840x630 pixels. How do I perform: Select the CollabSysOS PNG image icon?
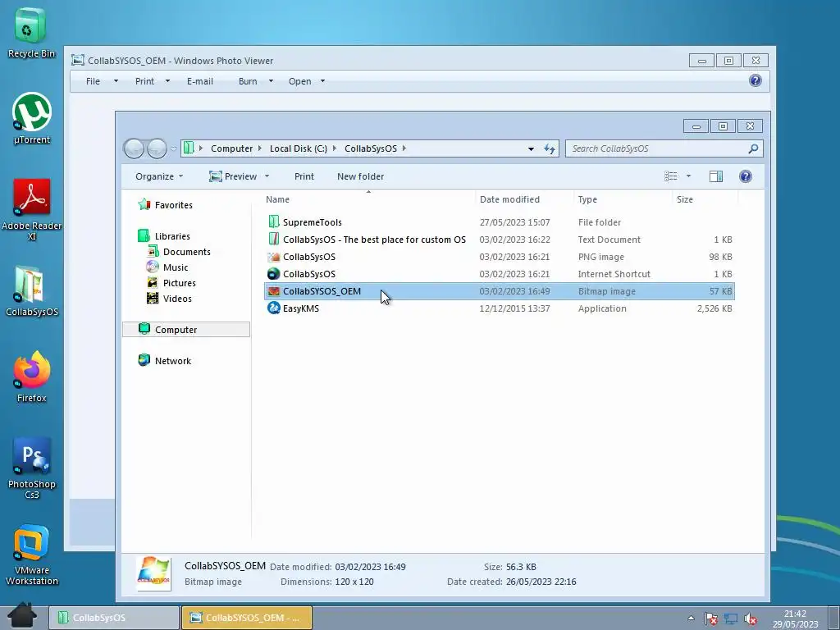coord(274,257)
